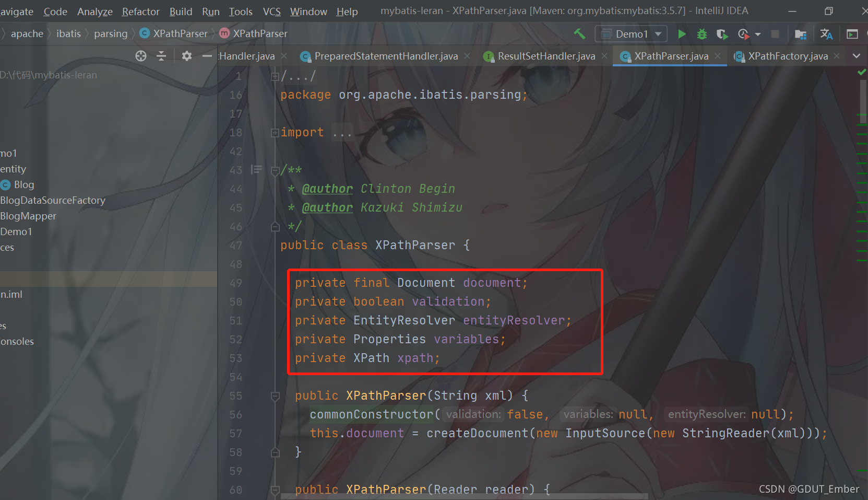Viewport: 868px width, 500px height.
Task: Click the '@author' tag on line 44
Action: pos(327,189)
